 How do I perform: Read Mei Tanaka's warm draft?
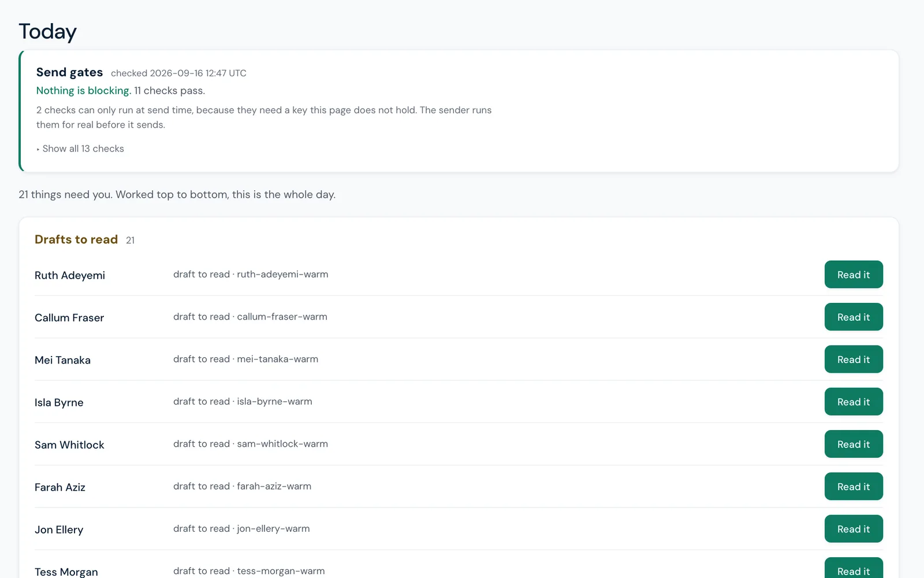tap(854, 359)
